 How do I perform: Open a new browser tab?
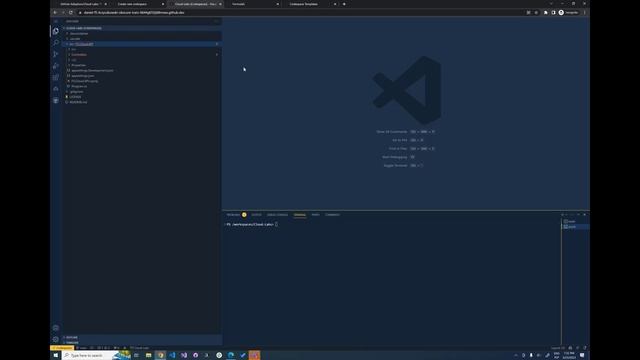(344, 4)
